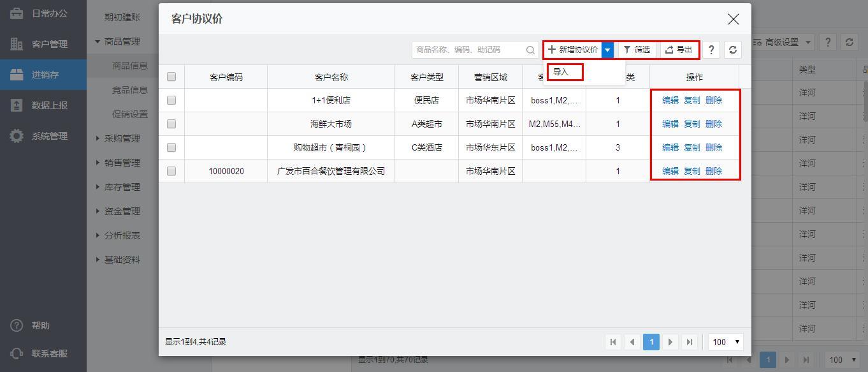Expand the 采购管理 tree section

tap(122, 138)
